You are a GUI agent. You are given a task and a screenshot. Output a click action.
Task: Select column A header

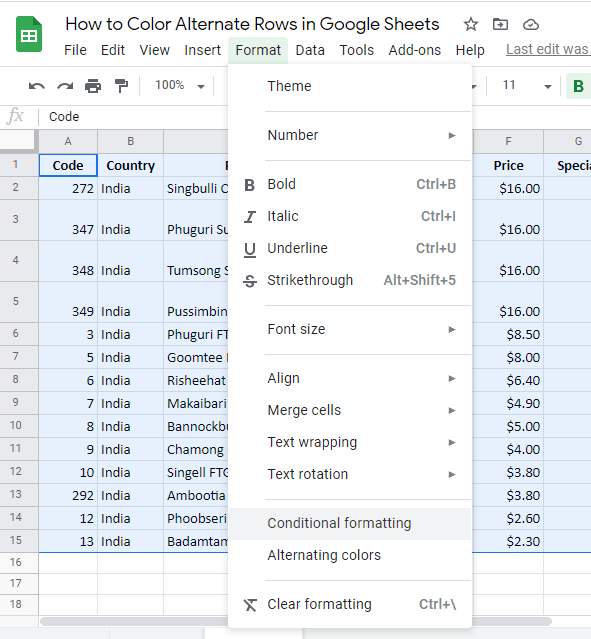pos(68,141)
